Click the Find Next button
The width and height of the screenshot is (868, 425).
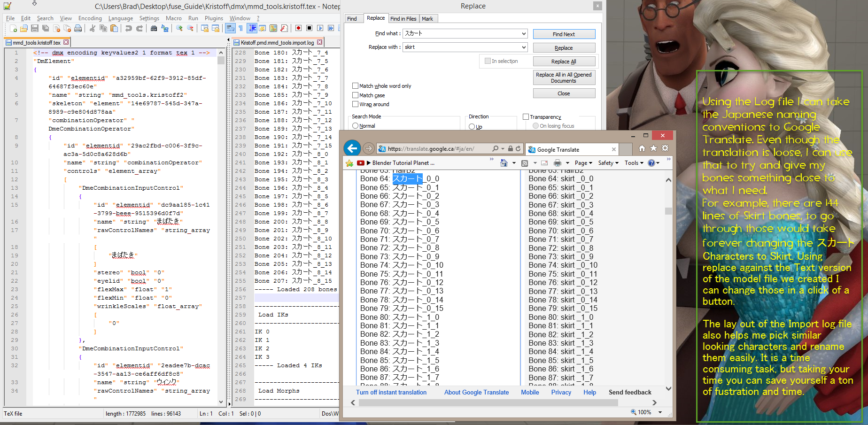pos(564,34)
